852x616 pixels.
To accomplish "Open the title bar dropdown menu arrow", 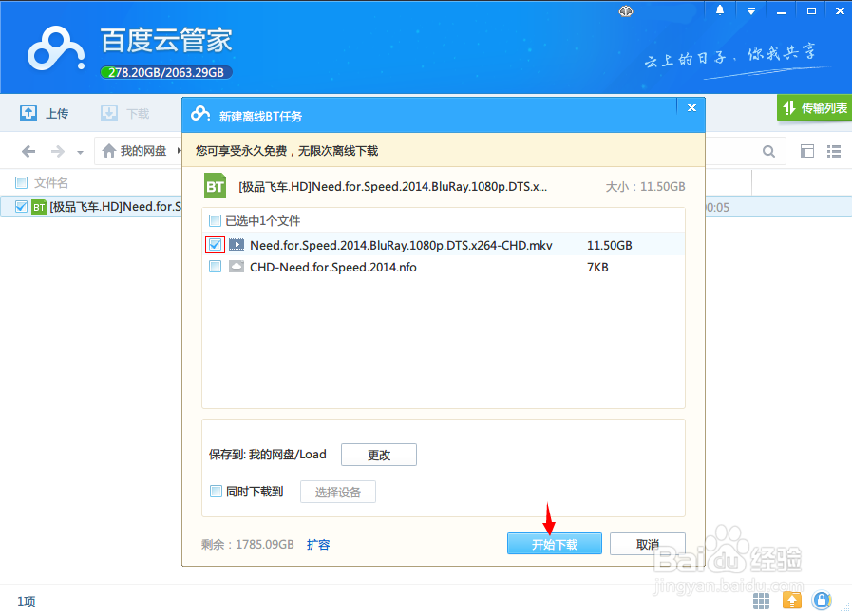I will coord(751,11).
